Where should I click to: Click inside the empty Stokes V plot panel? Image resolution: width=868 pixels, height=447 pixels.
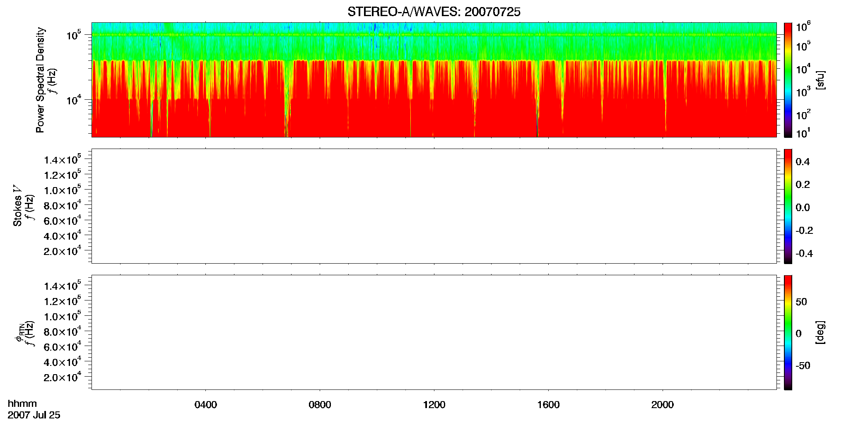click(x=434, y=206)
